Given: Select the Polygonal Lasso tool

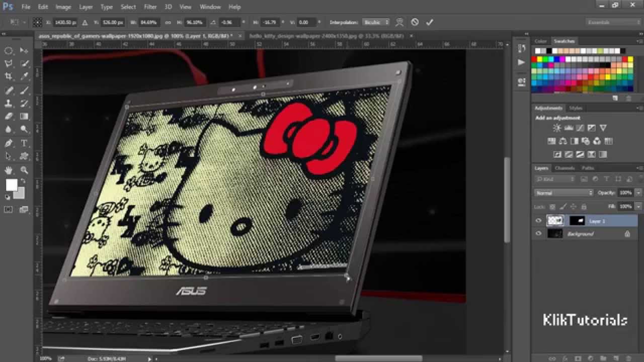Looking at the screenshot, I should click(x=9, y=64).
